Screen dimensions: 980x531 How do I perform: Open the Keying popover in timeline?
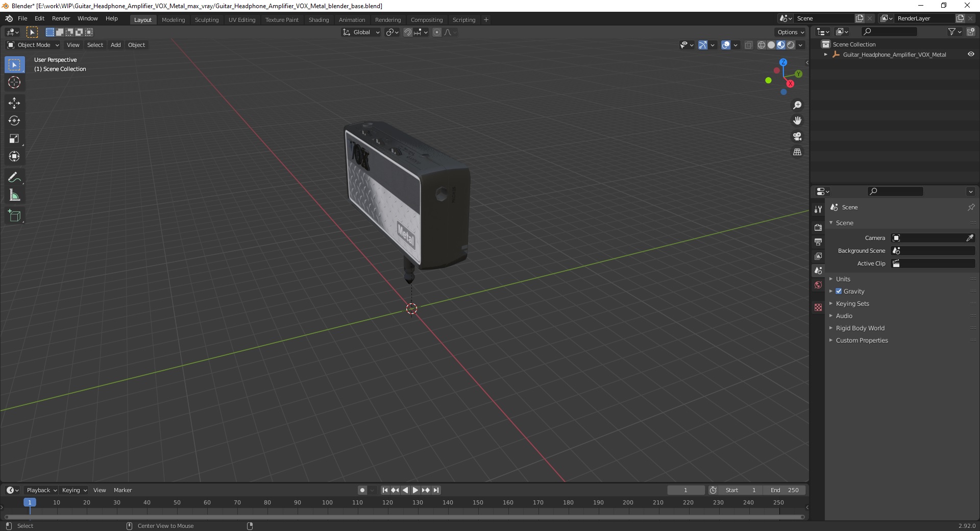[x=74, y=490]
